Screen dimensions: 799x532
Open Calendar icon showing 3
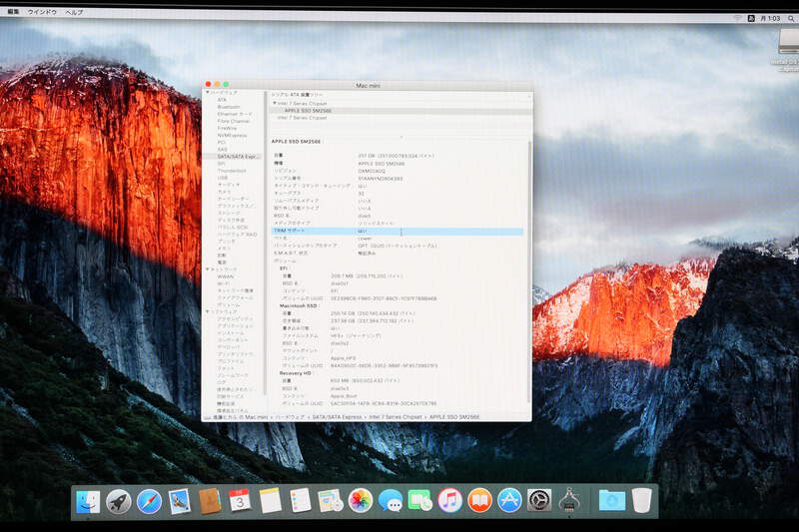pyautogui.click(x=240, y=501)
